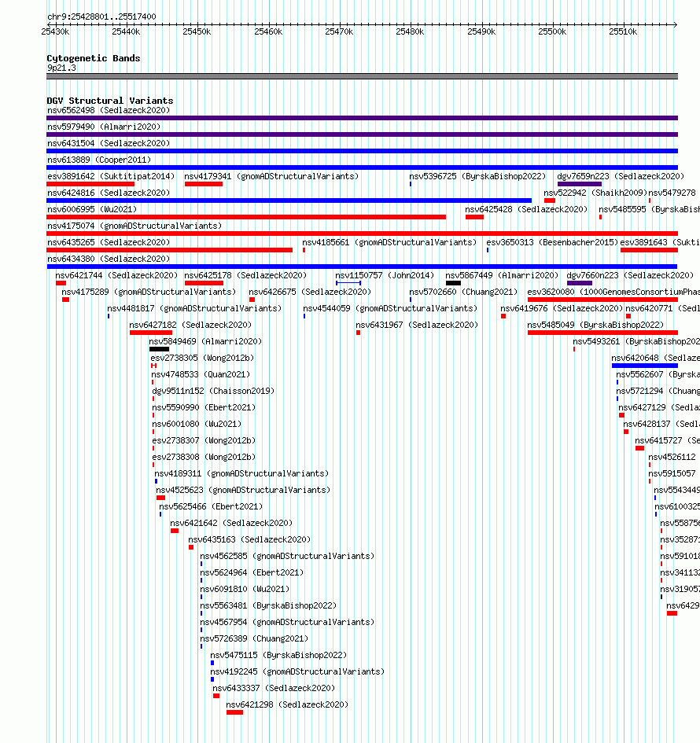Click the 25470k ruler position label
The image size is (700, 743).
(339, 31)
